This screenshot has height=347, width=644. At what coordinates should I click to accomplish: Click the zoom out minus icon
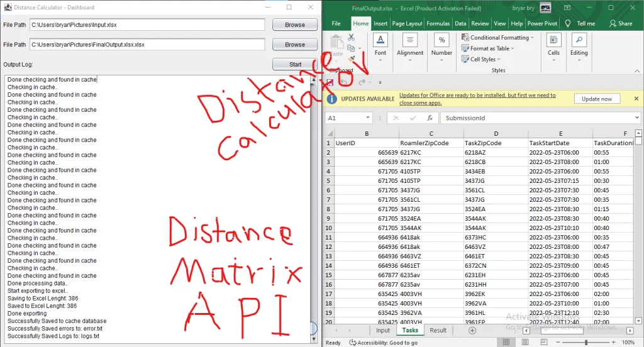pos(558,342)
